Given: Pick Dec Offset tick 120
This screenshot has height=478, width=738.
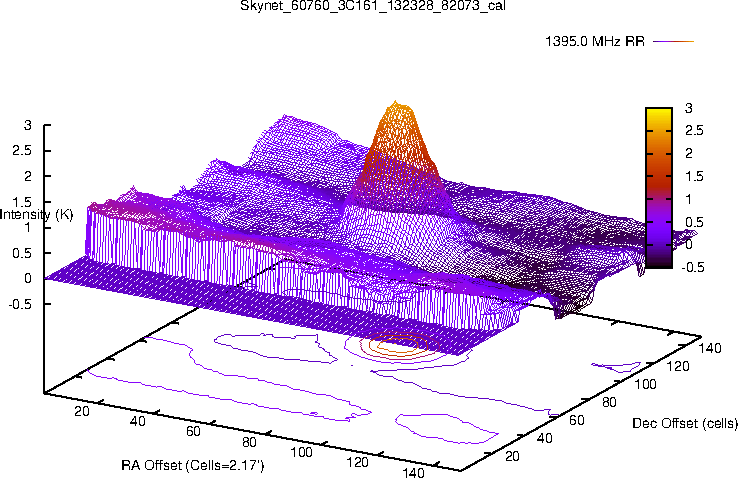Looking at the screenshot, I should coord(678,366).
